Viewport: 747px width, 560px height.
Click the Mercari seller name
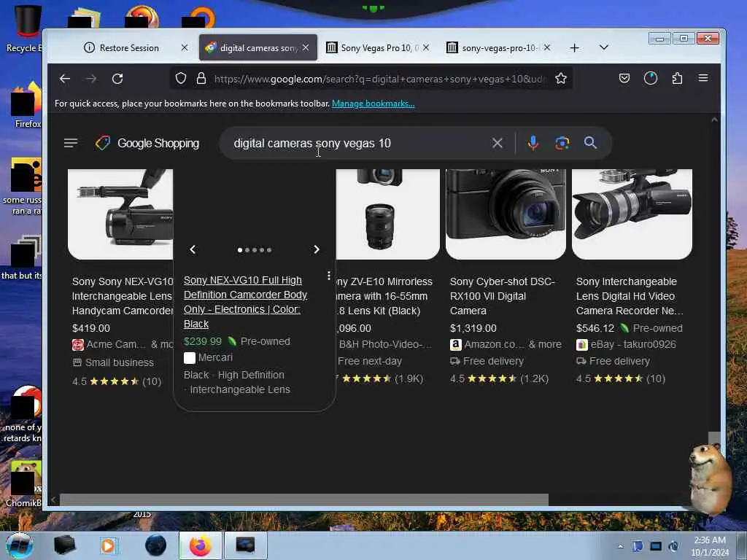click(215, 357)
